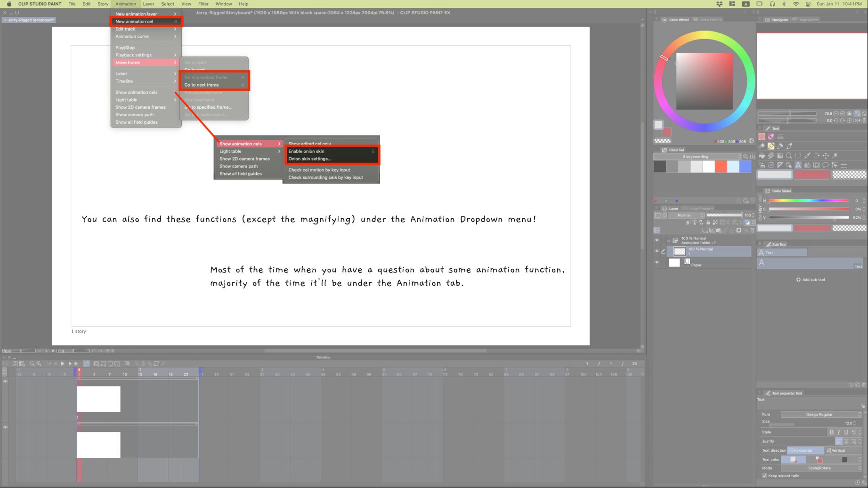Click the new animation folder timeline icon
Screen dimensions: 868x488
point(97,364)
